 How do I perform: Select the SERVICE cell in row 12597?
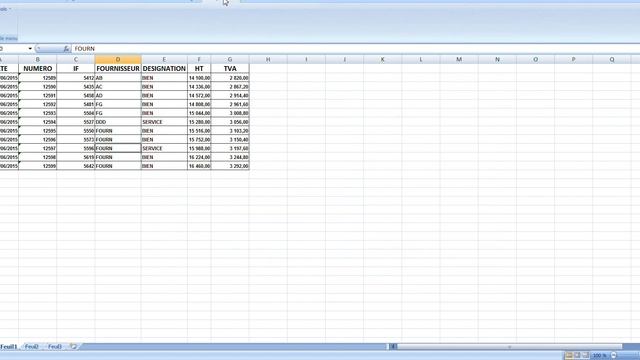tap(164, 148)
